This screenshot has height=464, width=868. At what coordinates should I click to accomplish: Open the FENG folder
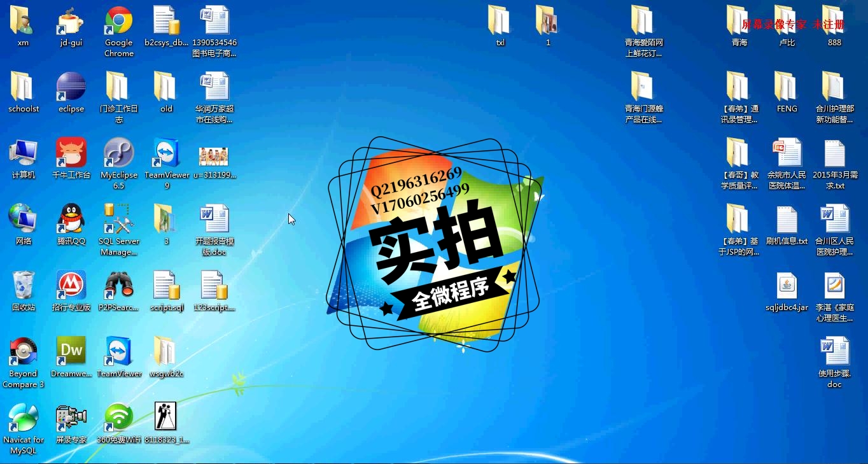[x=787, y=87]
